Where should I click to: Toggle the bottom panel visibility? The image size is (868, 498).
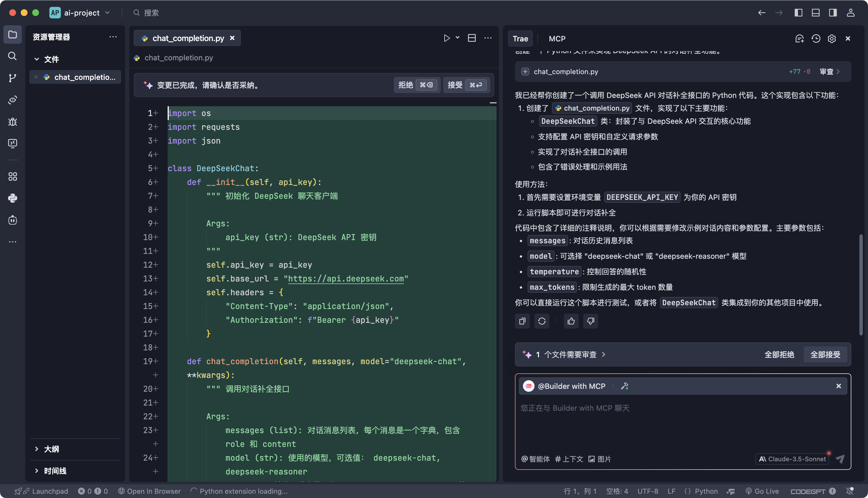click(815, 13)
